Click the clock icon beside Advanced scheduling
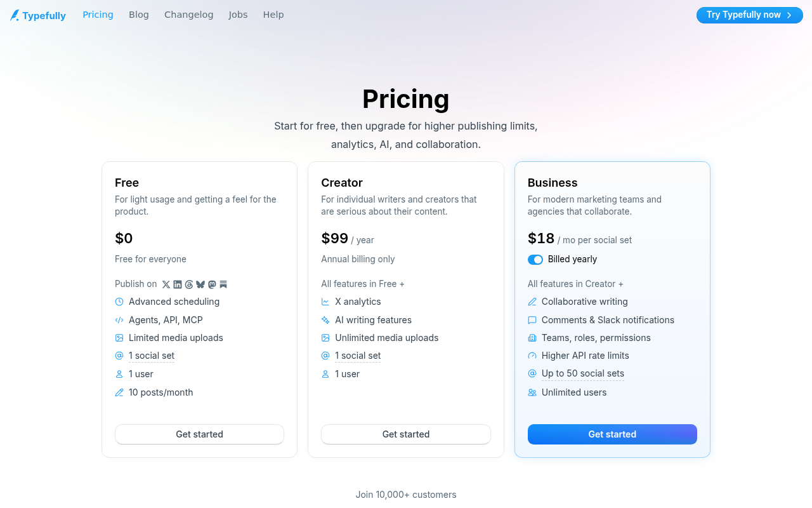Image resolution: width=812 pixels, height=508 pixels. coord(119,302)
